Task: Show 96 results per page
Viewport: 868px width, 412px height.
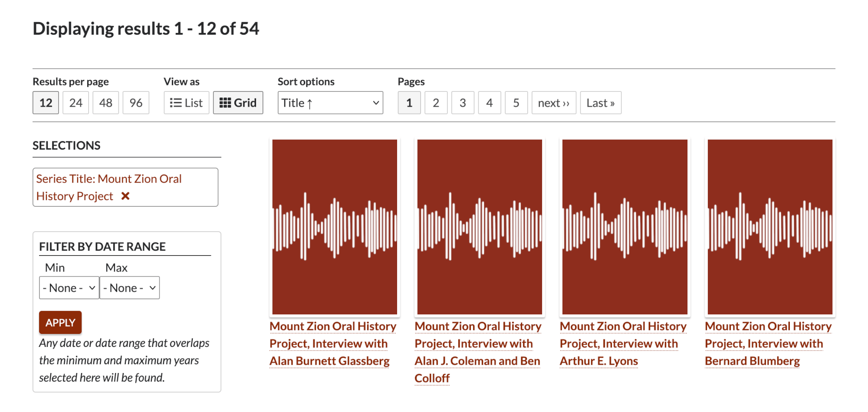Action: tap(136, 102)
